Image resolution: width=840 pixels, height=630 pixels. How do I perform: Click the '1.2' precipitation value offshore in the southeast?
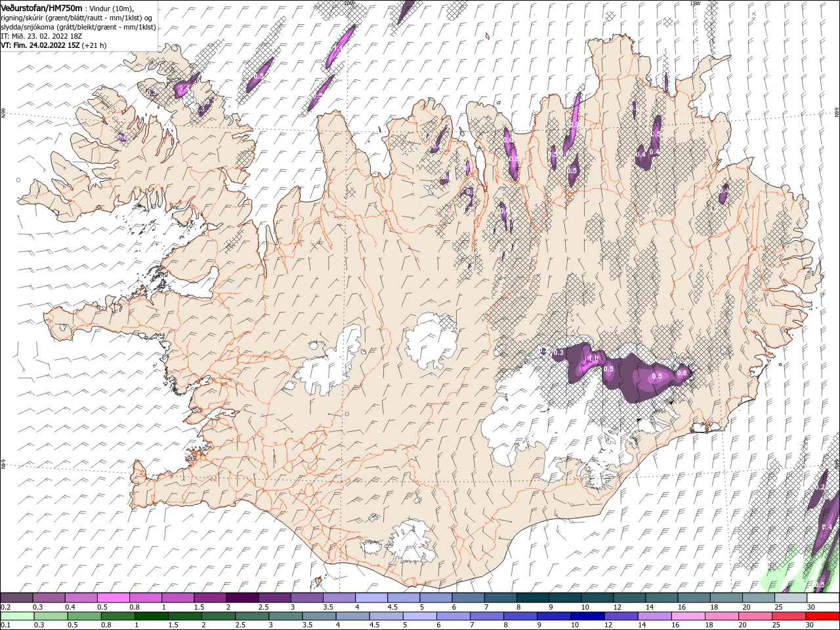(820, 488)
